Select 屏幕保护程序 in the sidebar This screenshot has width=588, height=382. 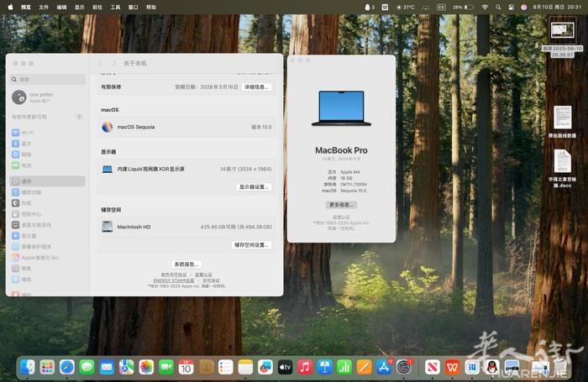pyautogui.click(x=48, y=247)
